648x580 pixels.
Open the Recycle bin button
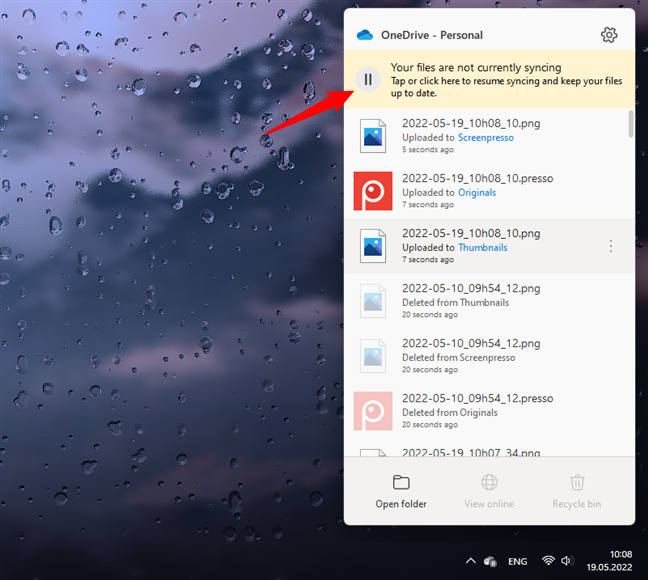coord(577,492)
